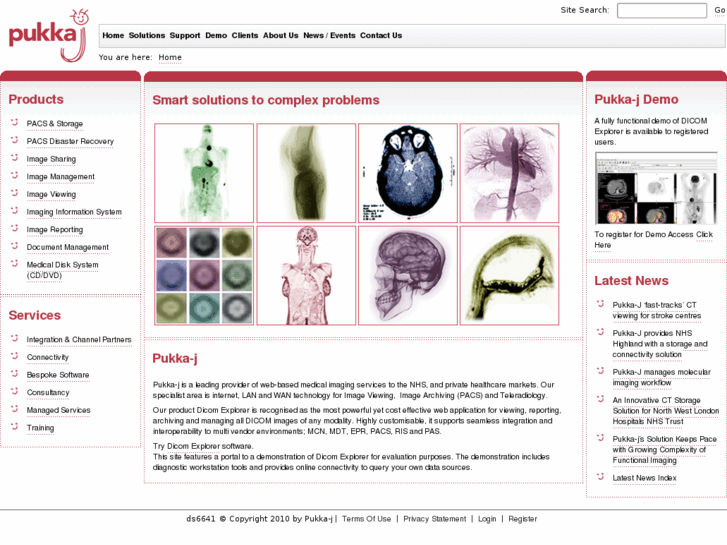Open the Clients menu item

(x=245, y=35)
